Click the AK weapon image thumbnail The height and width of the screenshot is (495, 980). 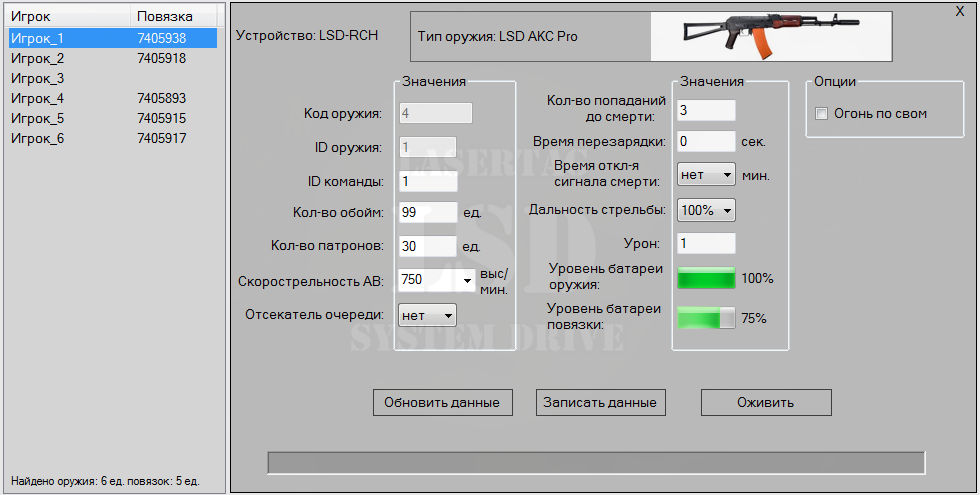coord(771,36)
